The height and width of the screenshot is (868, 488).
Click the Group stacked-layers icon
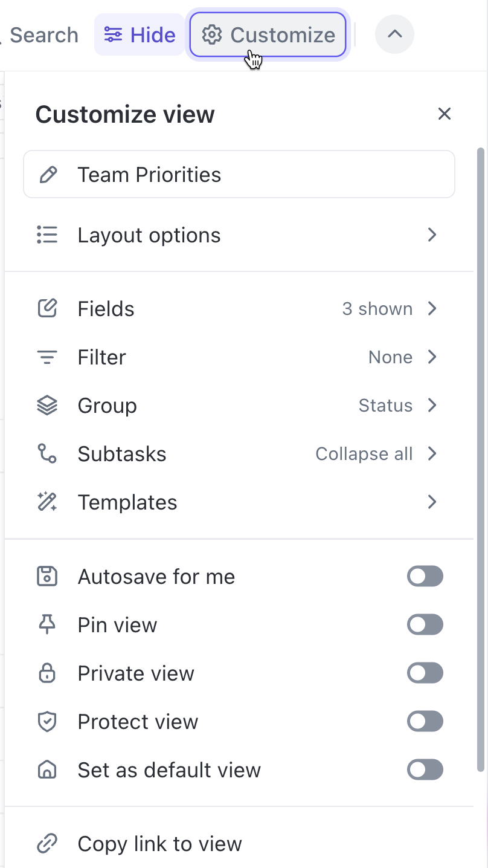(47, 405)
